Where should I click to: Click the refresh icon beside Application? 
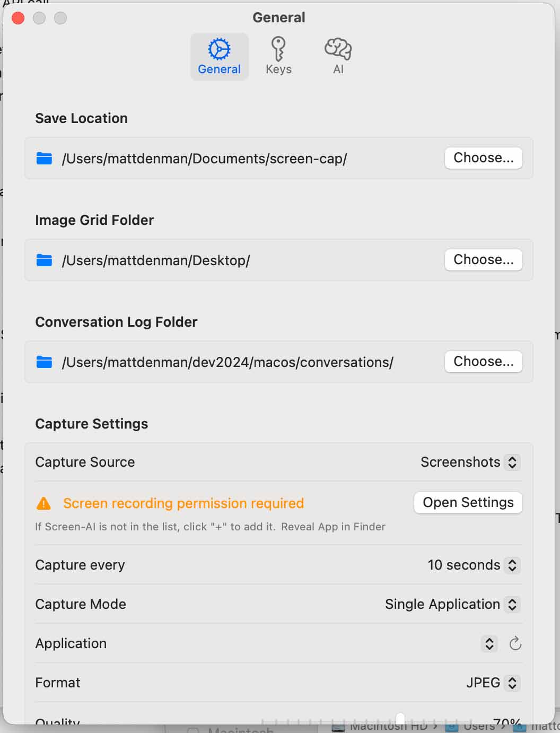pyautogui.click(x=514, y=644)
